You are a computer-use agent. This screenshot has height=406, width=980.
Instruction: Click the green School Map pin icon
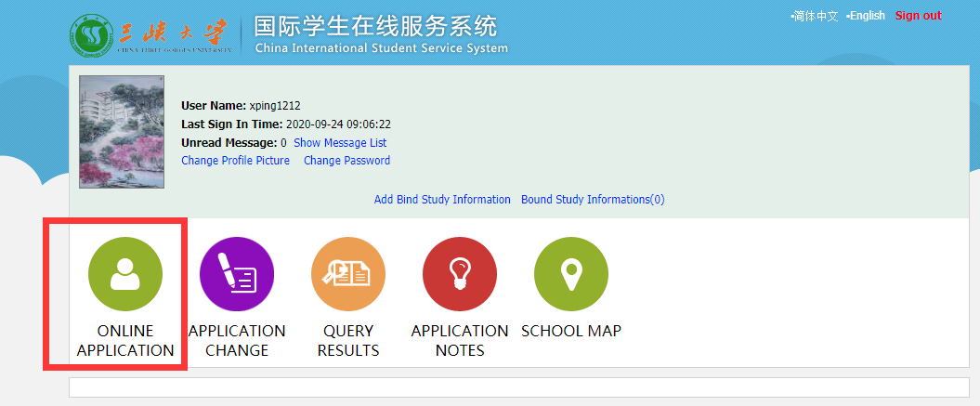tap(571, 274)
